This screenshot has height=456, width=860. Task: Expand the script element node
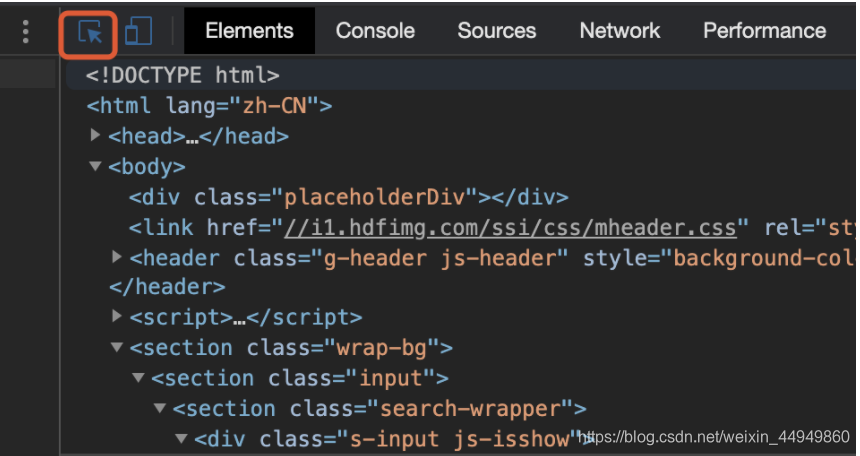click(x=116, y=316)
